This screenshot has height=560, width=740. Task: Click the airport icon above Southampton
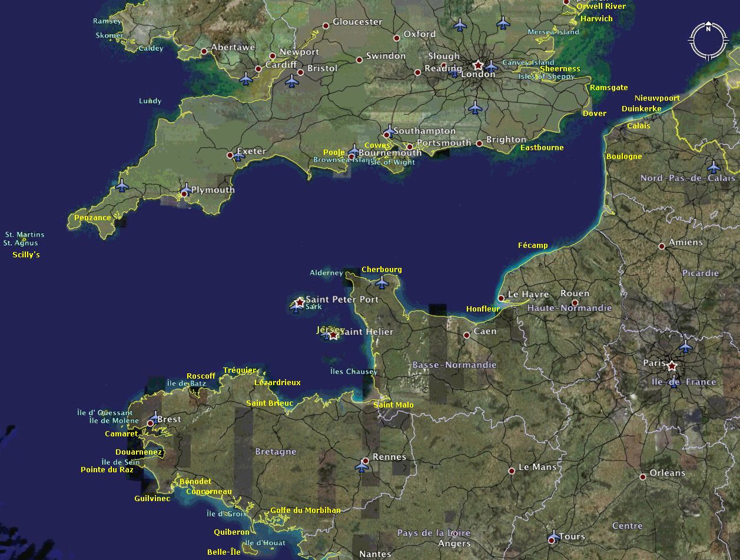point(389,131)
